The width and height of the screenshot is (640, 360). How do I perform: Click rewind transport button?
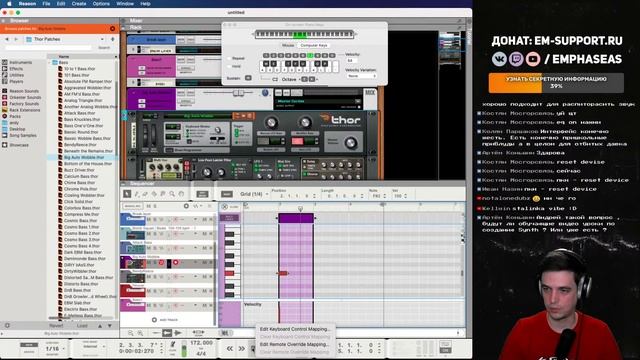click(x=230, y=349)
